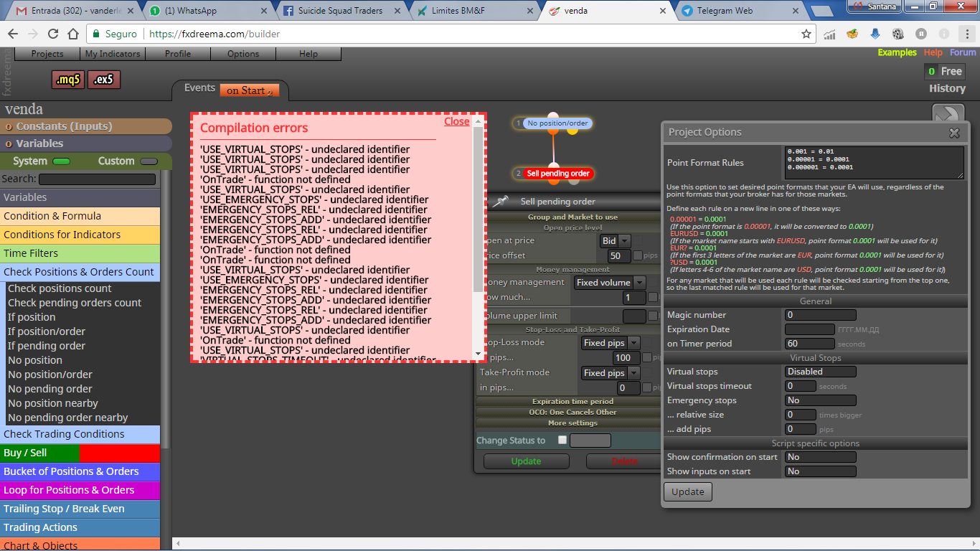
Task: Open Show confirmation on start dropdown
Action: click(x=820, y=457)
